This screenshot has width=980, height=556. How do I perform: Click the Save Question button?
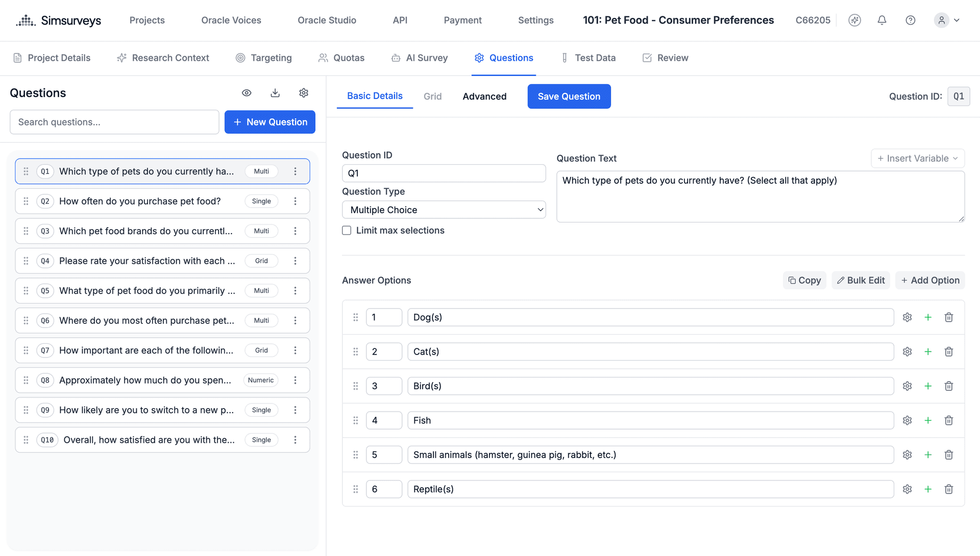coord(569,96)
